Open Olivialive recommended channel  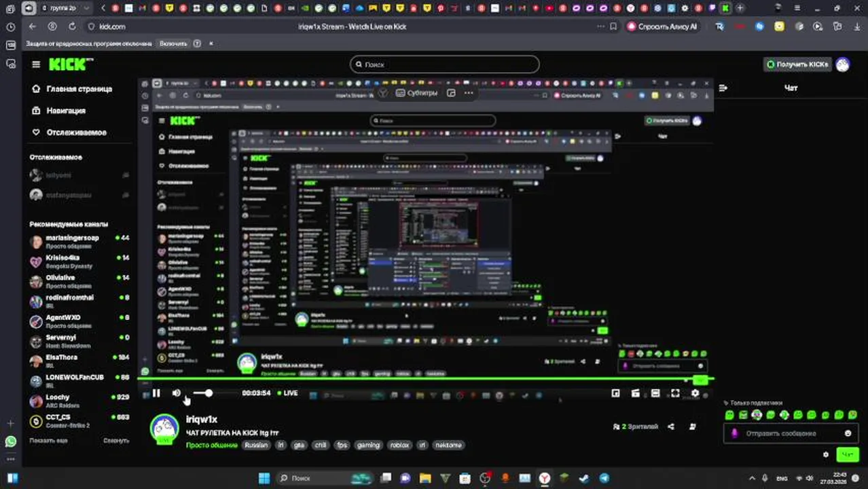(x=79, y=281)
